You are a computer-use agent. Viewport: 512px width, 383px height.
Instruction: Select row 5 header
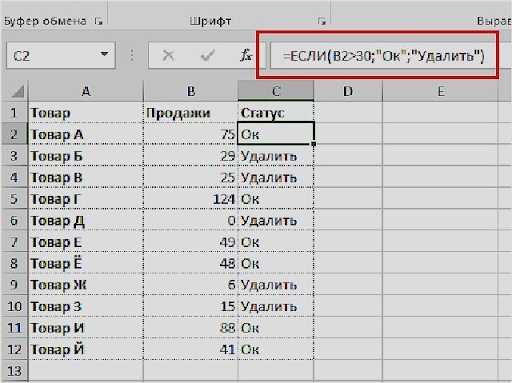[x=14, y=199]
